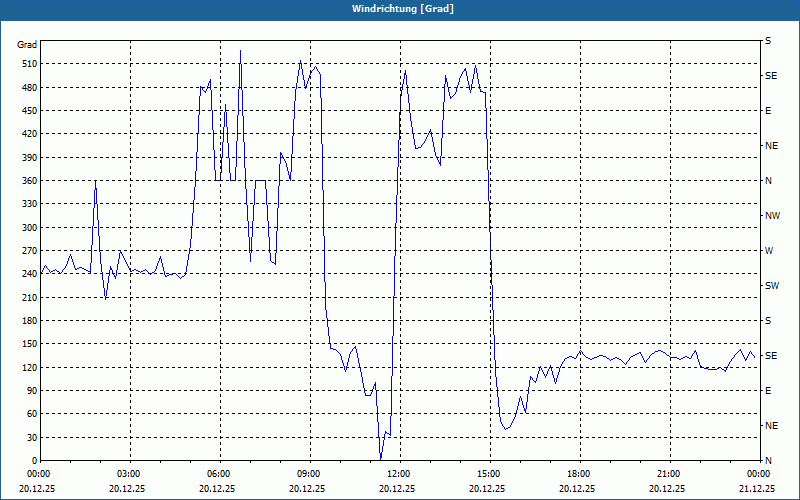The width and height of the screenshot is (800, 500).
Task: Click the '12:00' time label
Action: pyautogui.click(x=400, y=474)
